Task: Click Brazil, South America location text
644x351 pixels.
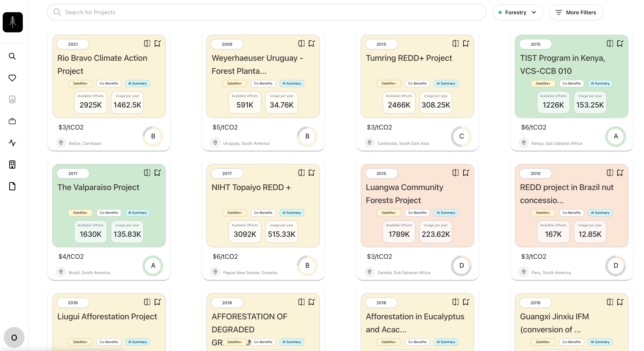Action: [x=89, y=273]
